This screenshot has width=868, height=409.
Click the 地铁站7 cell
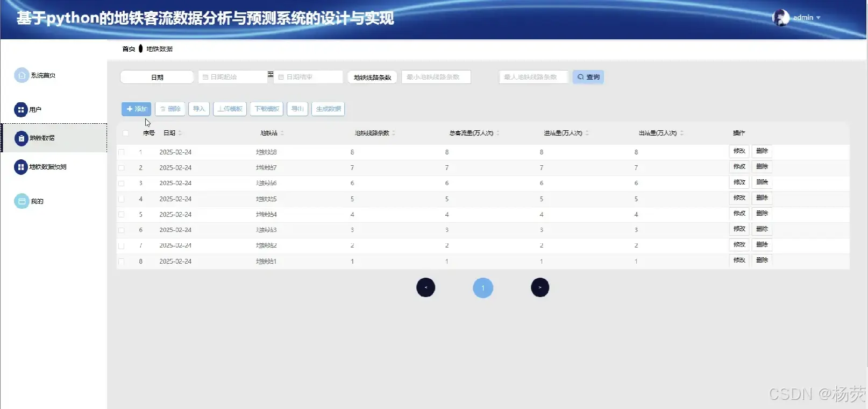click(266, 168)
